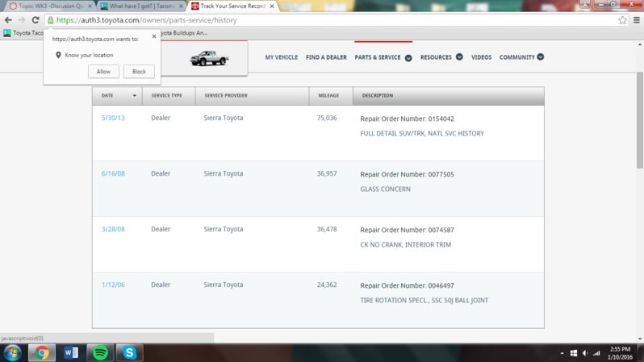The height and width of the screenshot is (362, 644).
Task: Open the 5/30/13 service record
Action: click(113, 118)
